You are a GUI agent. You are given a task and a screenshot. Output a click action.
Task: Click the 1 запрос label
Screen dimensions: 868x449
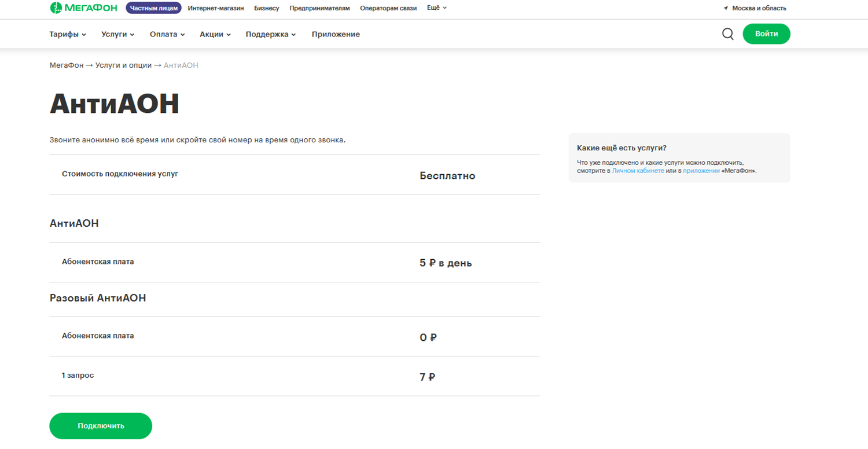(x=78, y=376)
